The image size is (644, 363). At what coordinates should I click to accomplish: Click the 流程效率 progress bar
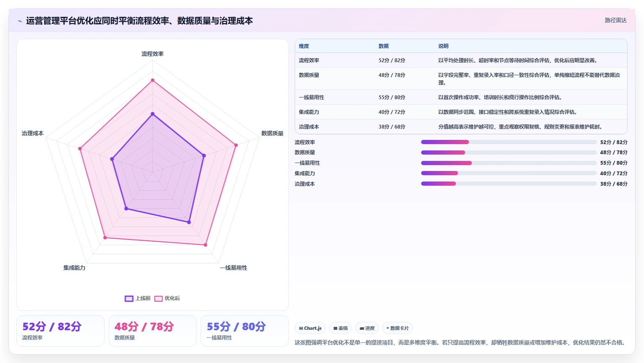pyautogui.click(x=509, y=142)
